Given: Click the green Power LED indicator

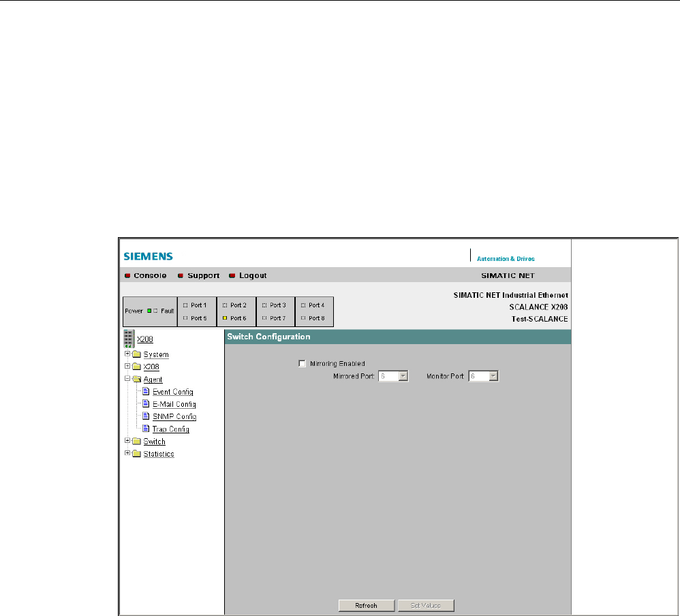Looking at the screenshot, I should pyautogui.click(x=149, y=311).
